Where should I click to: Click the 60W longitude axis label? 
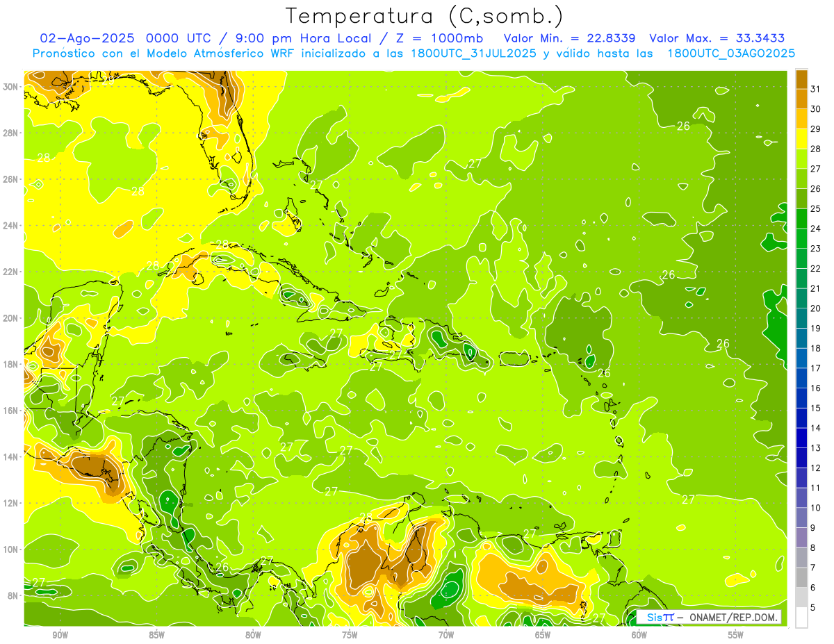pyautogui.click(x=639, y=635)
